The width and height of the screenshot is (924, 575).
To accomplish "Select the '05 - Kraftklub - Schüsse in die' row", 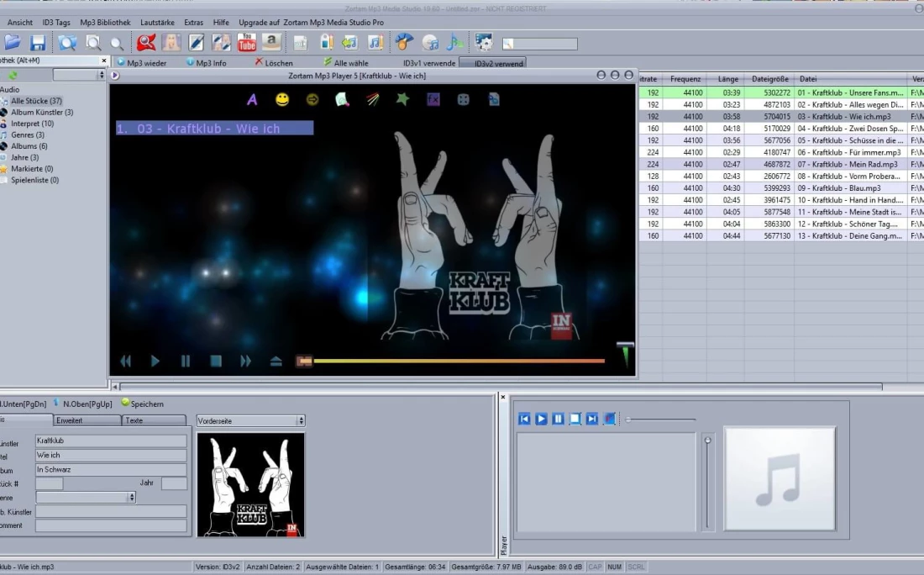I will pos(850,140).
